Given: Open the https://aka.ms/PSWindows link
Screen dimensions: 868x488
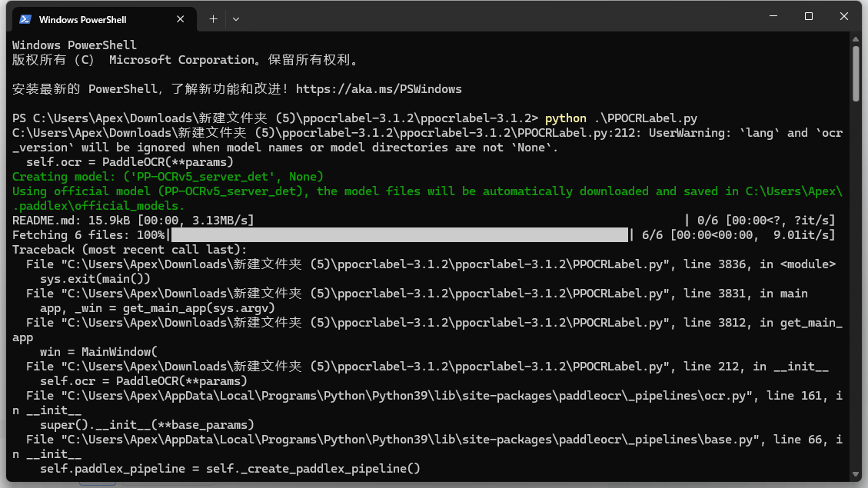Looking at the screenshot, I should pyautogui.click(x=378, y=89).
